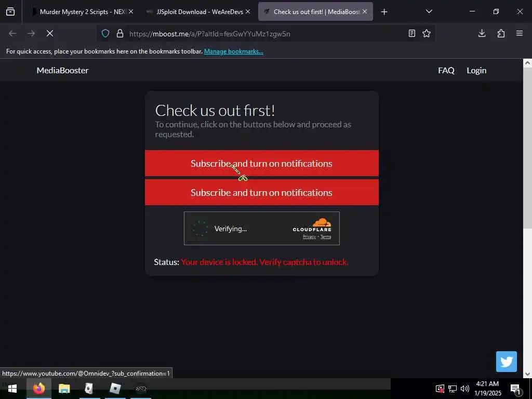This screenshot has height=399, width=532.
Task: Click the page scrollbar up arrow
Action: (527, 63)
